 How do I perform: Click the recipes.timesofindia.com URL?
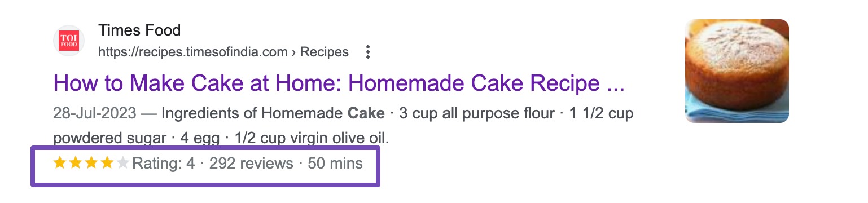point(193,52)
